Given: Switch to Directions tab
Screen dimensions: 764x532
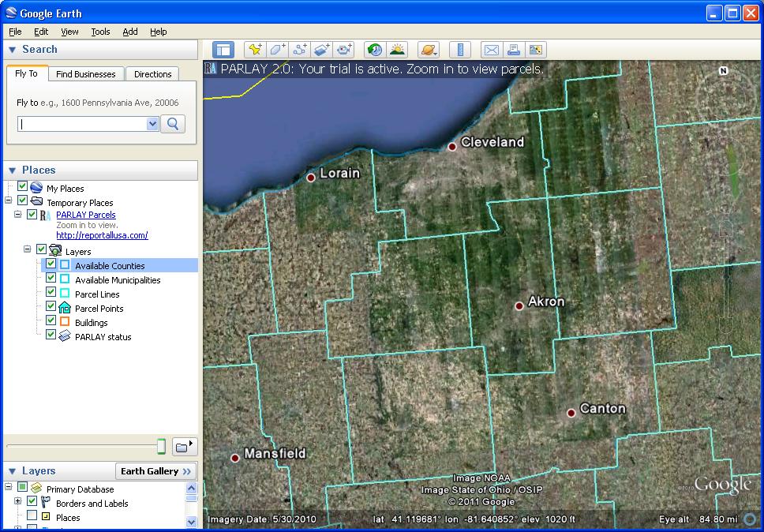Looking at the screenshot, I should [x=152, y=74].
